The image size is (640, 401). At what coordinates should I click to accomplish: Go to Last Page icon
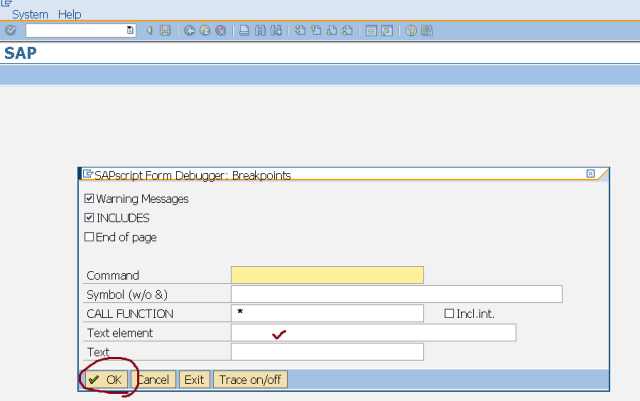click(347, 30)
